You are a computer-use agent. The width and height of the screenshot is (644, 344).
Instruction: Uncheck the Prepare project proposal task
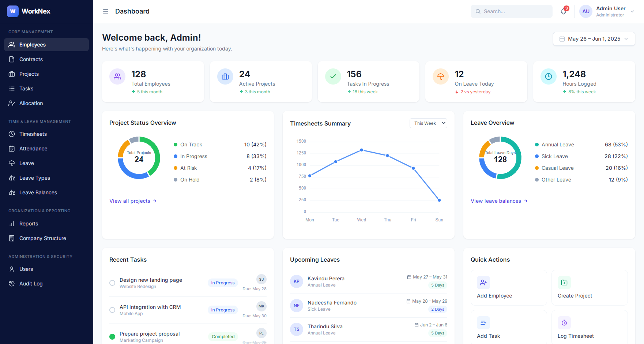(112, 337)
